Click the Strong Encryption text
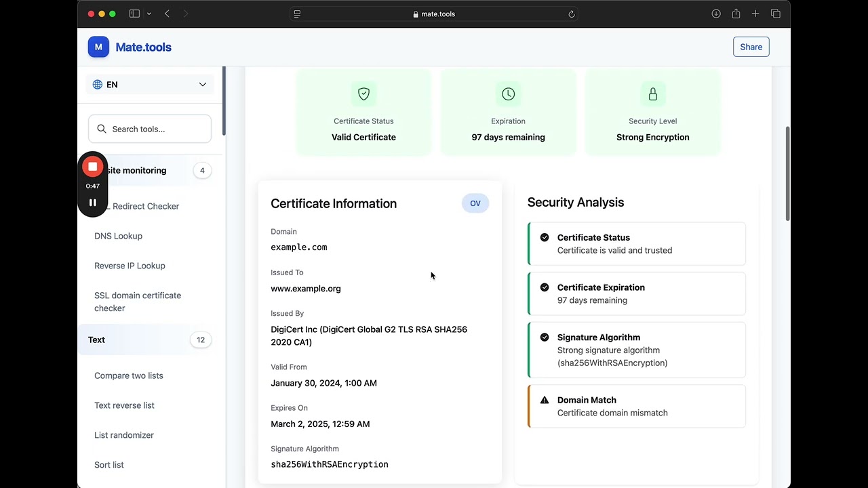This screenshot has height=488, width=868. pyautogui.click(x=653, y=137)
